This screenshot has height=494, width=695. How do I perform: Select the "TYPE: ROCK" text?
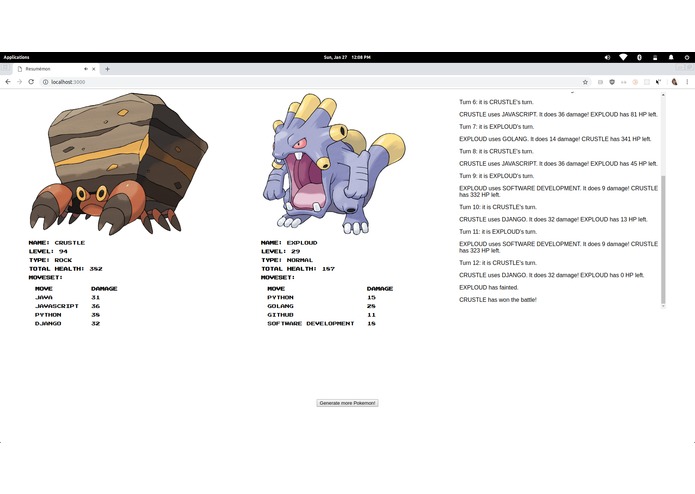point(50,260)
